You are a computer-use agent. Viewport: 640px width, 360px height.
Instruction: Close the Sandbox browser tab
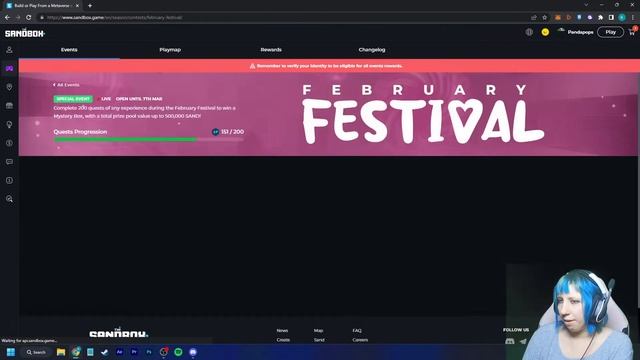[x=77, y=6]
